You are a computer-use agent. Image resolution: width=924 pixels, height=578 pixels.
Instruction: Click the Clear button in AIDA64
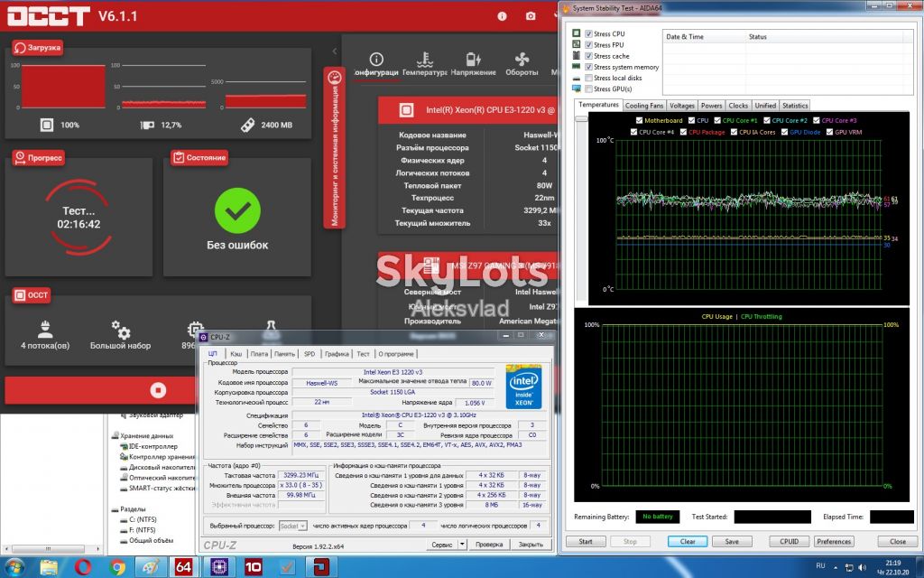coord(688,542)
